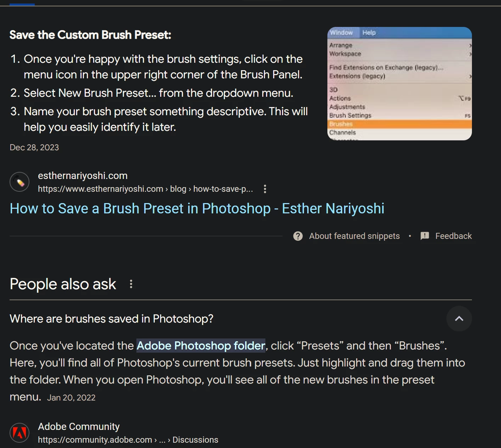
Task: Click the Feedback speech bubble icon
Action: [424, 236]
